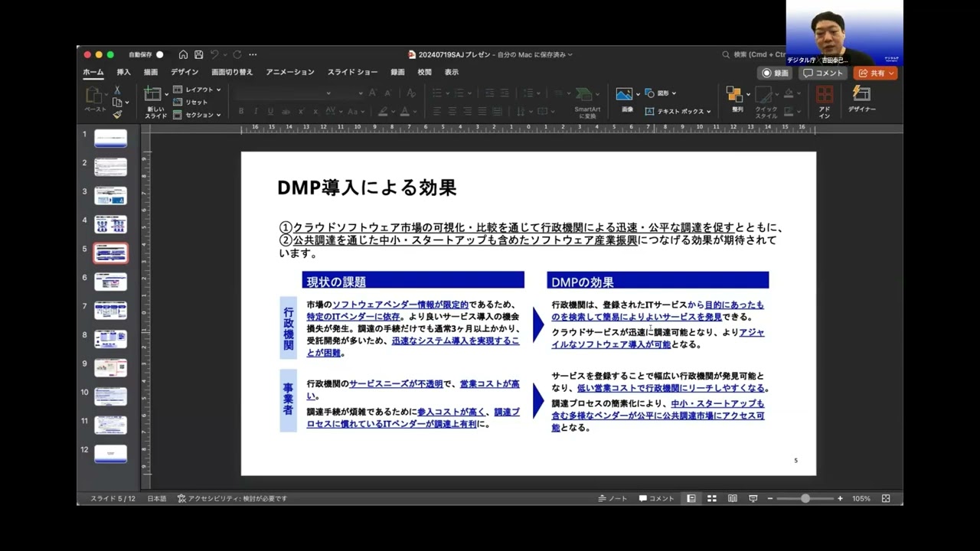The width and height of the screenshot is (980, 551).
Task: Toggle Italic formatting
Action: point(256,112)
